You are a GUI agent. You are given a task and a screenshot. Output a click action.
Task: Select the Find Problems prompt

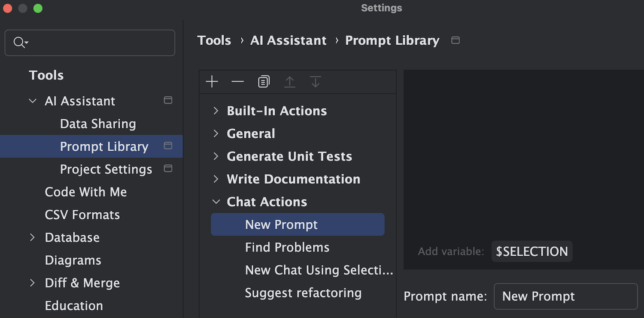287,247
